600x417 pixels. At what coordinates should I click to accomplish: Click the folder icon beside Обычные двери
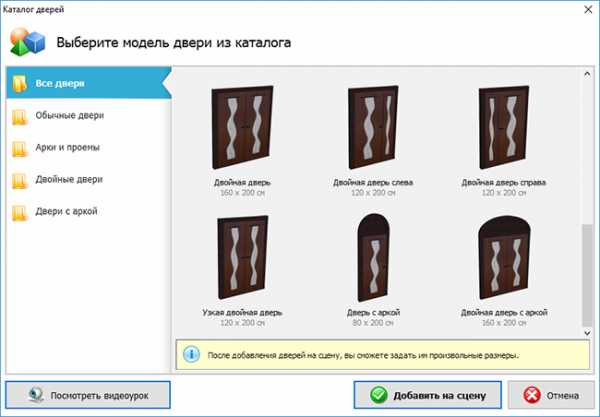click(x=20, y=117)
